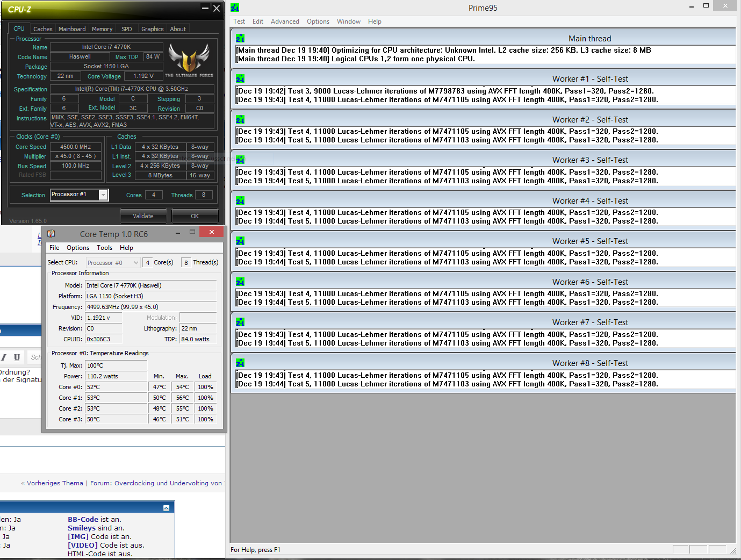Click the Core #3 max temperature 51°C
The height and width of the screenshot is (560, 741).
(182, 419)
